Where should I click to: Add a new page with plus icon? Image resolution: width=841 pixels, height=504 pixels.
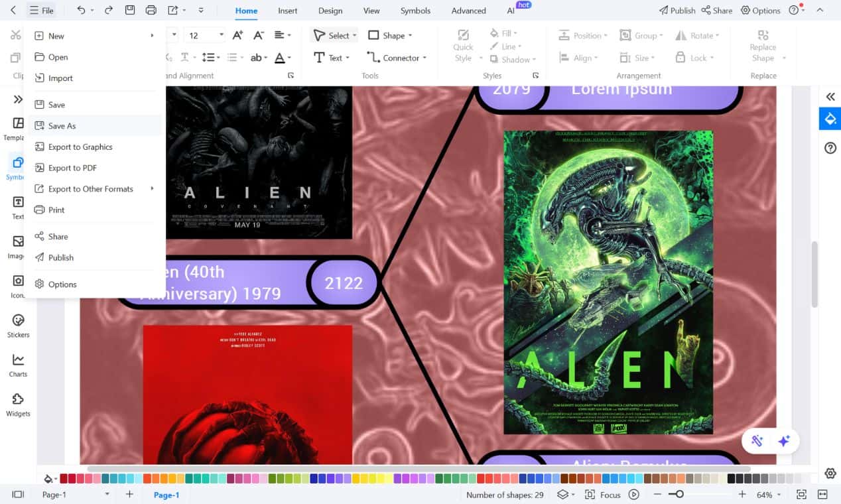coord(129,495)
